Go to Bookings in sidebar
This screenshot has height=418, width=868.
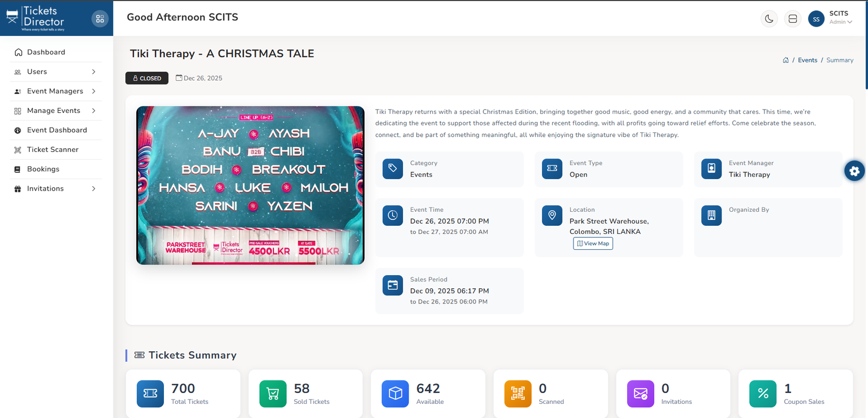[43, 169]
